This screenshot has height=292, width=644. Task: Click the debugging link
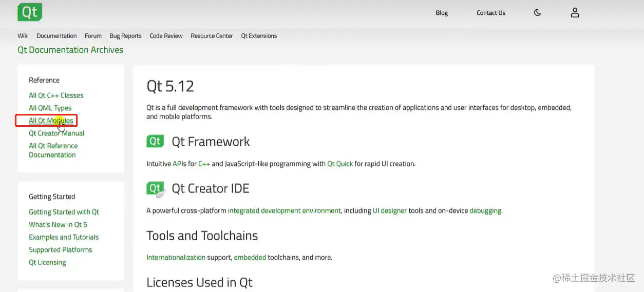point(485,210)
